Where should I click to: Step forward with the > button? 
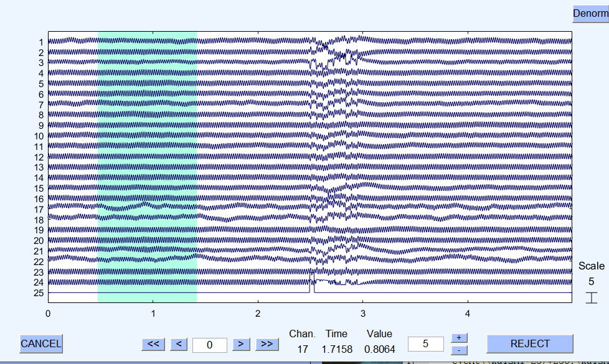click(241, 344)
